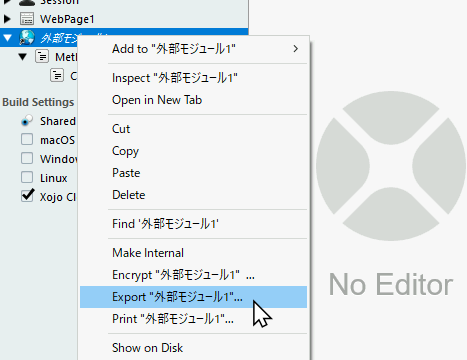Choose Open in New Tab
Viewport: 467px width, 360px height.
[193, 100]
